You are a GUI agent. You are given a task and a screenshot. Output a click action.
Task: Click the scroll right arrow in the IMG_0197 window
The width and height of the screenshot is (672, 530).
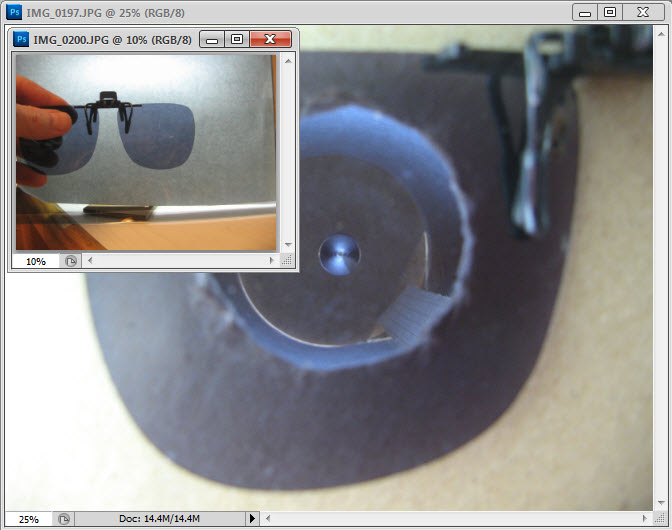645,518
